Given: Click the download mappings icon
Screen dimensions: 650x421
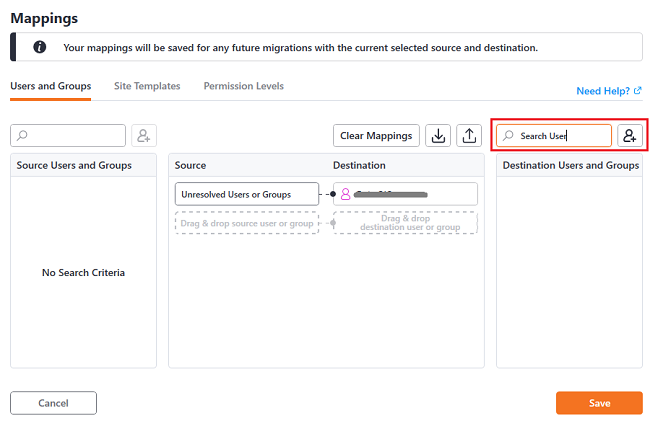Looking at the screenshot, I should click(438, 136).
